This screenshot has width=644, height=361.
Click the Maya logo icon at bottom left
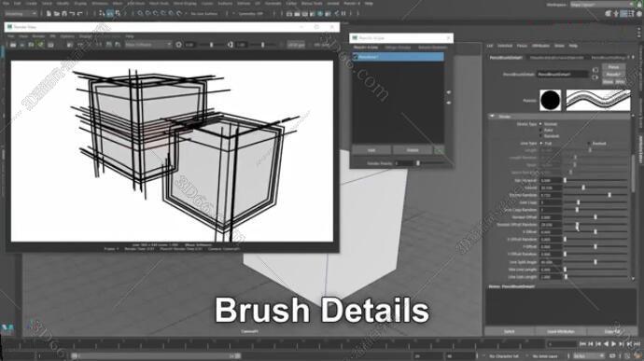(7, 328)
